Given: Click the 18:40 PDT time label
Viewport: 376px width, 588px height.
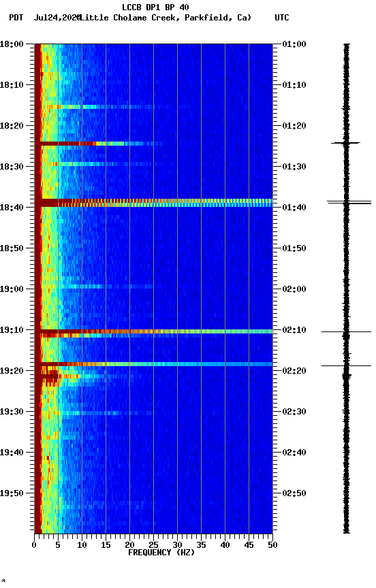Looking at the screenshot, I should click(x=12, y=208).
